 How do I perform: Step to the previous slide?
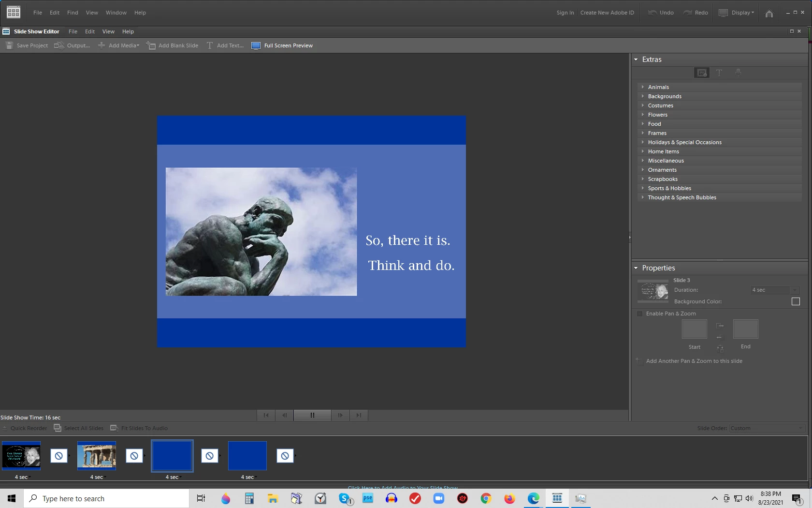pyautogui.click(x=284, y=415)
